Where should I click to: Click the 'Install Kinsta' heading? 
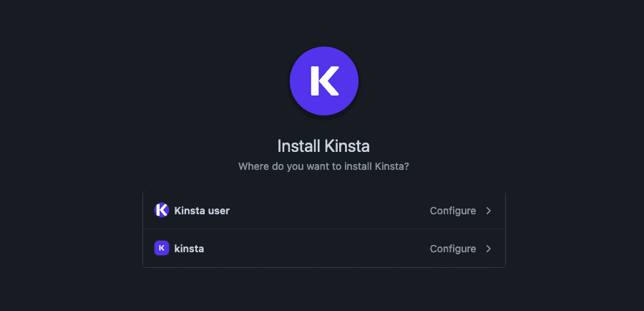pyautogui.click(x=323, y=146)
